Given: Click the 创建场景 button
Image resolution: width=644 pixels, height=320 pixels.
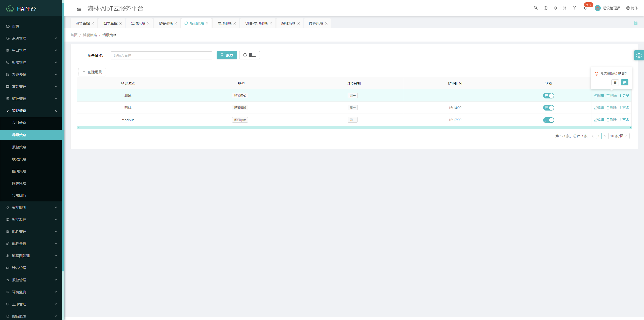Looking at the screenshot, I should click(x=92, y=72).
